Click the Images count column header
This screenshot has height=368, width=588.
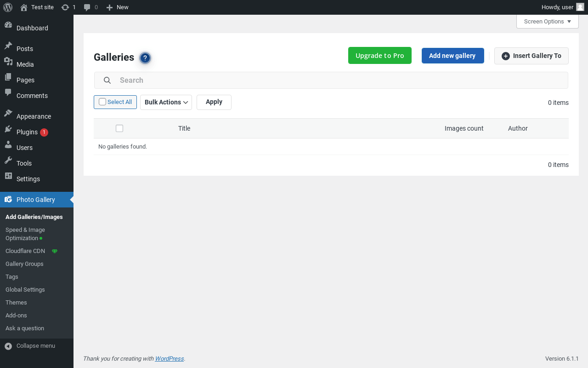(464, 128)
